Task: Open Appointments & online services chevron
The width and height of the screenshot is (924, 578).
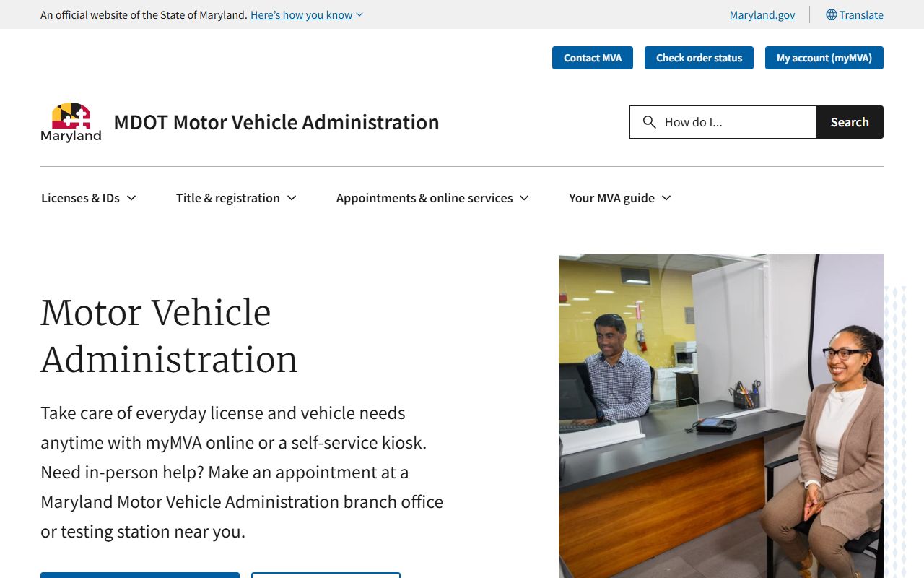Action: pyautogui.click(x=524, y=198)
